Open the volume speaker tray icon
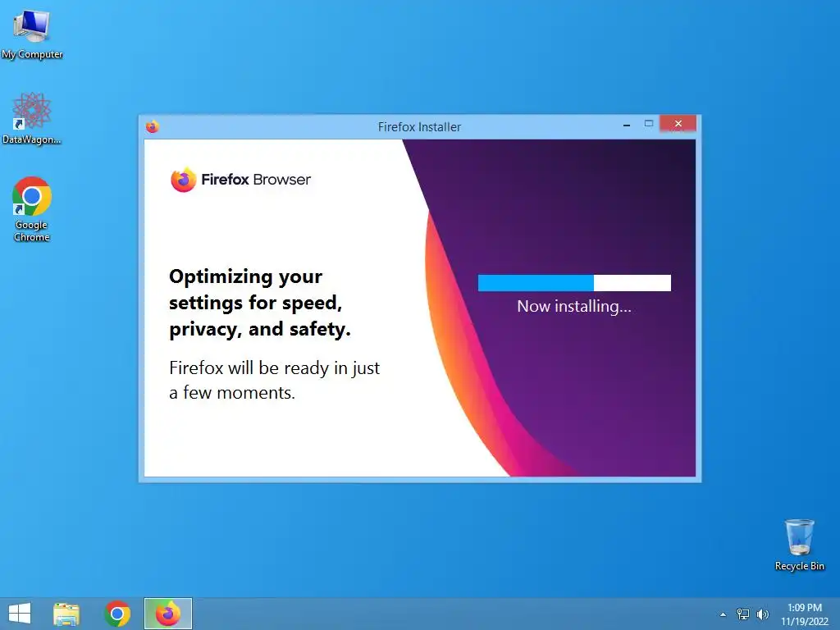The height and width of the screenshot is (630, 840). click(762, 614)
